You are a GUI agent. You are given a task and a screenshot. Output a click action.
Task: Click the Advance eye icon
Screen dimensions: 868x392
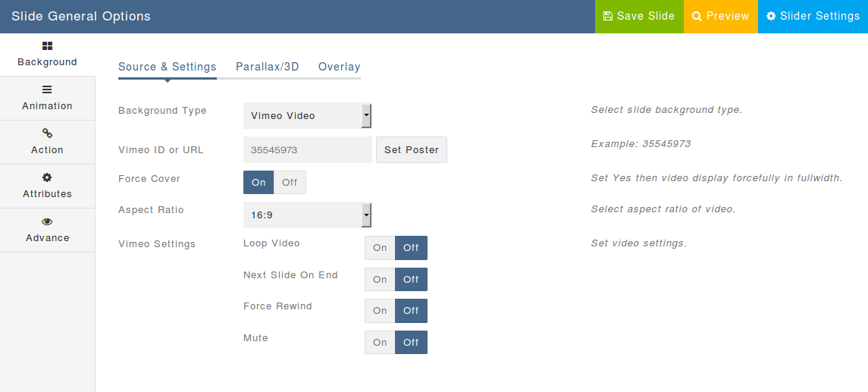click(47, 221)
